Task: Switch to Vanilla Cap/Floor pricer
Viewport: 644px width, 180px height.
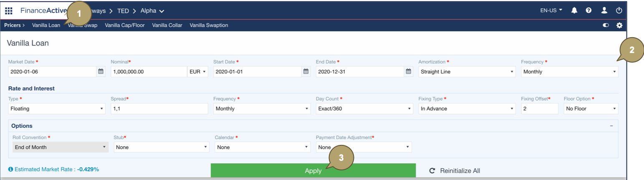Action: click(x=125, y=25)
